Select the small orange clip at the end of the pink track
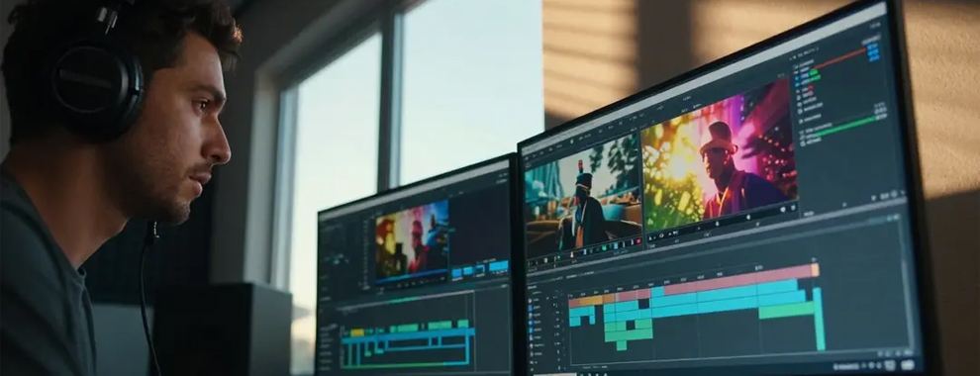This screenshot has width=980, height=376. [x=815, y=270]
